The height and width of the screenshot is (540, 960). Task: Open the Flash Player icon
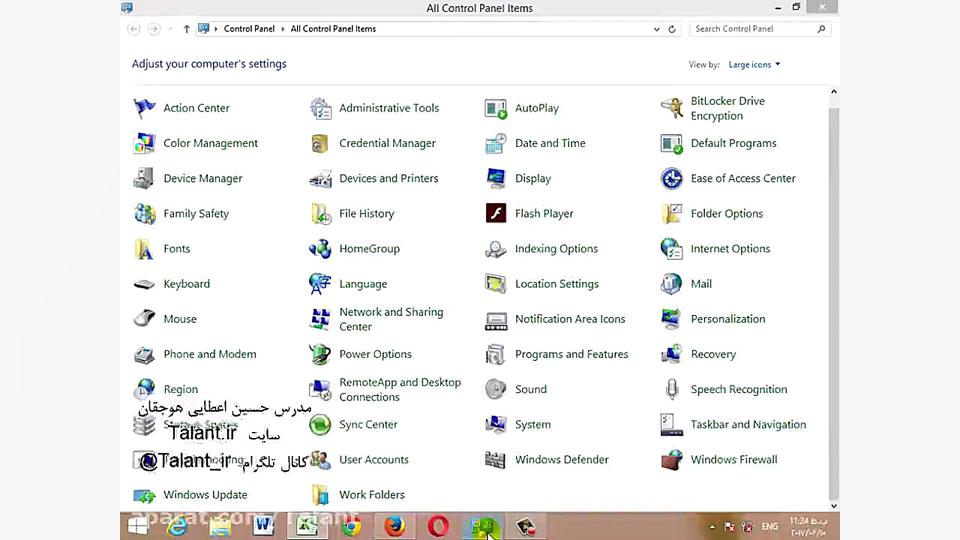(496, 214)
